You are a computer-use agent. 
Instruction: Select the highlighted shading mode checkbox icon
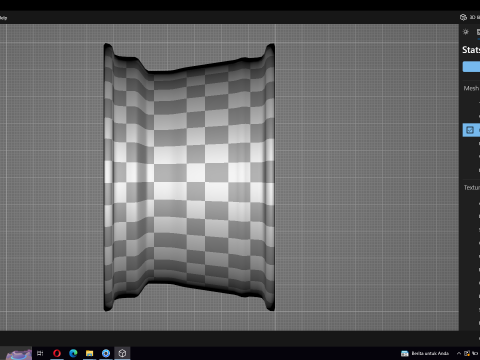click(470, 130)
